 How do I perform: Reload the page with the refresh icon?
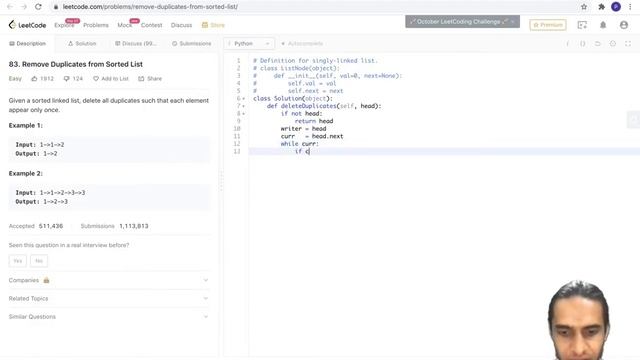pos(38,7)
